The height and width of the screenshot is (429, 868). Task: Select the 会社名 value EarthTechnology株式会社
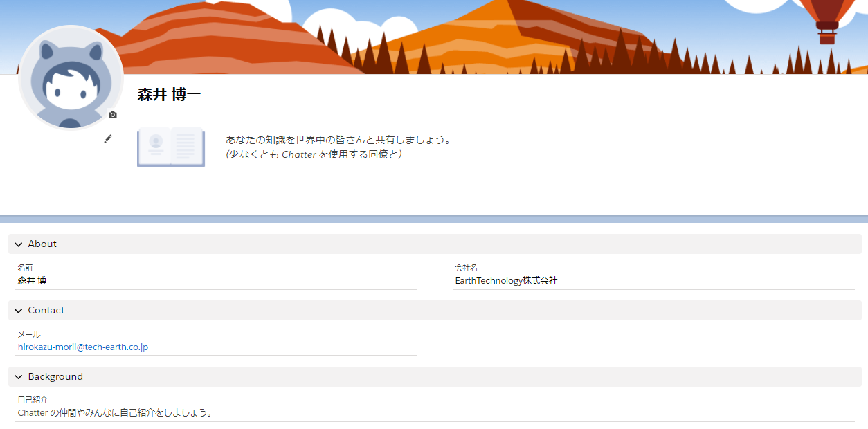tap(506, 281)
